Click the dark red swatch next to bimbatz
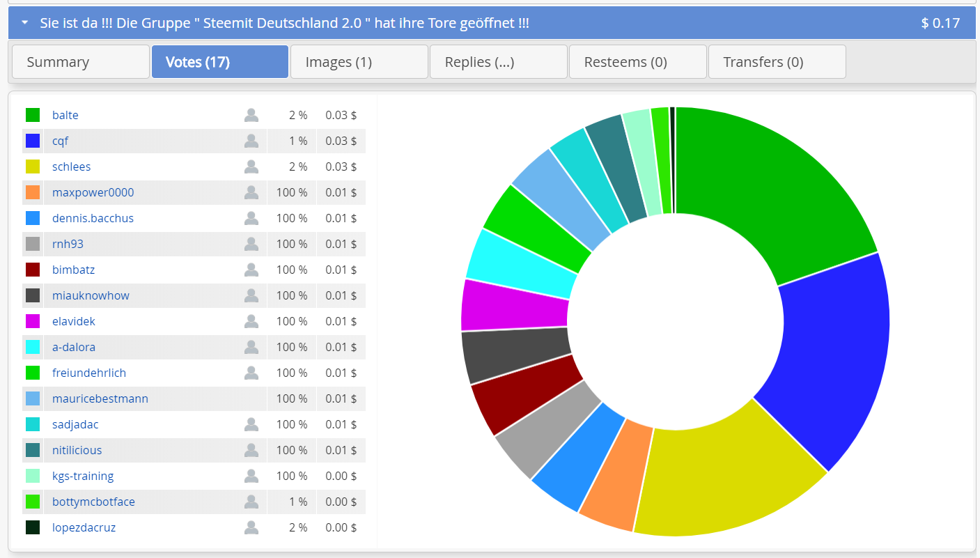The image size is (980, 558). pos(33,270)
